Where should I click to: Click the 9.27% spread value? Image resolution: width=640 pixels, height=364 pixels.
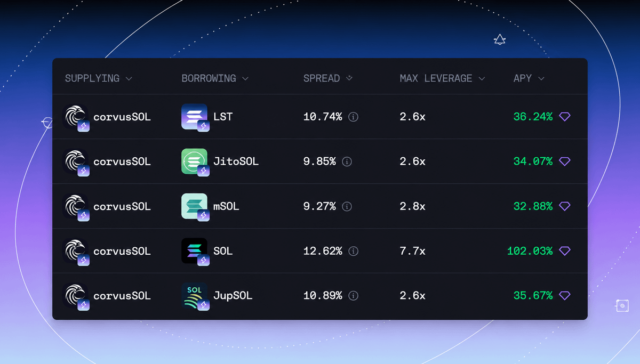tap(319, 206)
